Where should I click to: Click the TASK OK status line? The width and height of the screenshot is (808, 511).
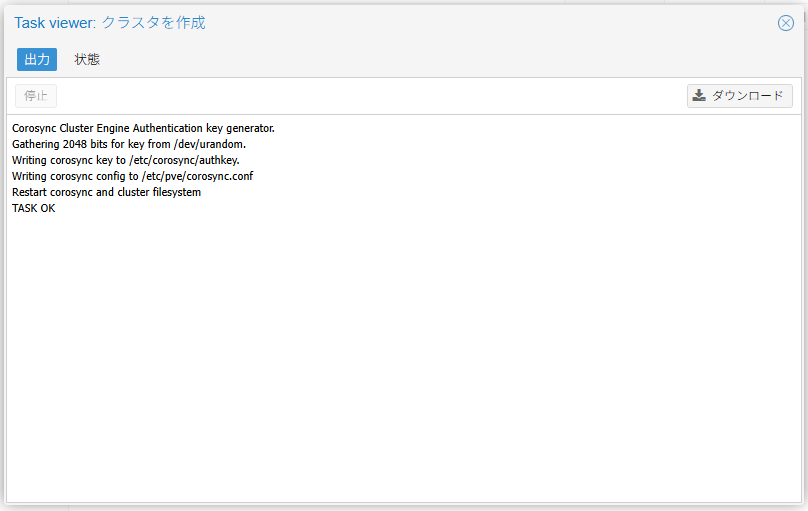34,208
